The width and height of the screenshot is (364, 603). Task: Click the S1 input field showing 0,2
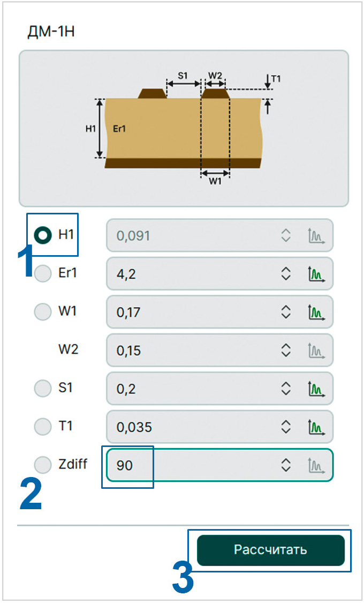click(x=219, y=389)
